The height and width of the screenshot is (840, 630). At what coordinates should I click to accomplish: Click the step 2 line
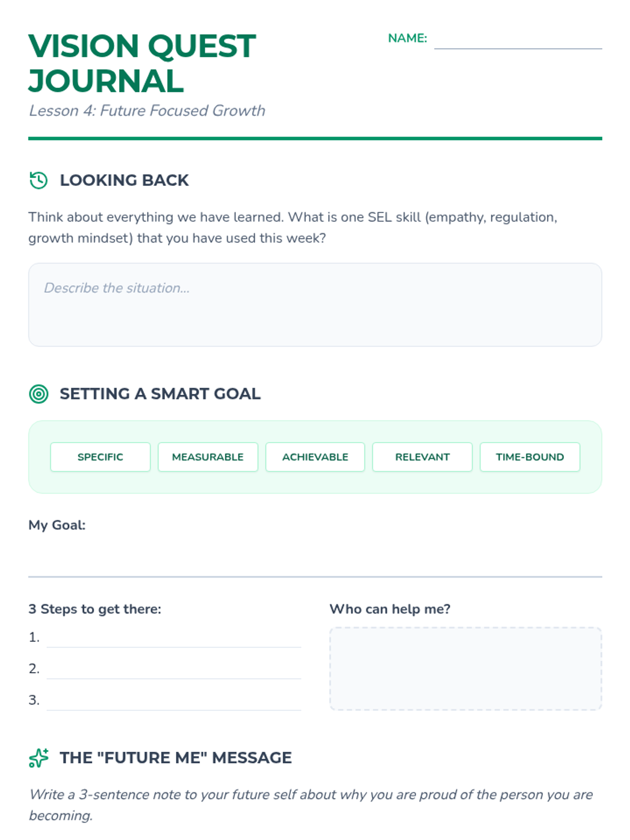(174, 669)
